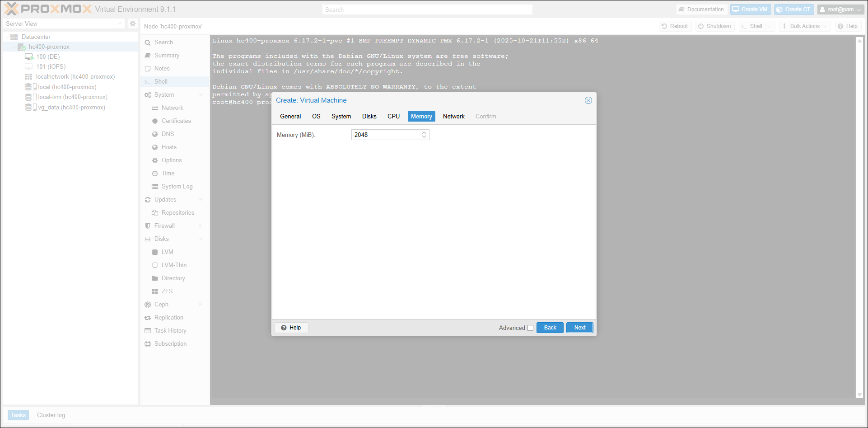Click the Back button

click(x=550, y=328)
